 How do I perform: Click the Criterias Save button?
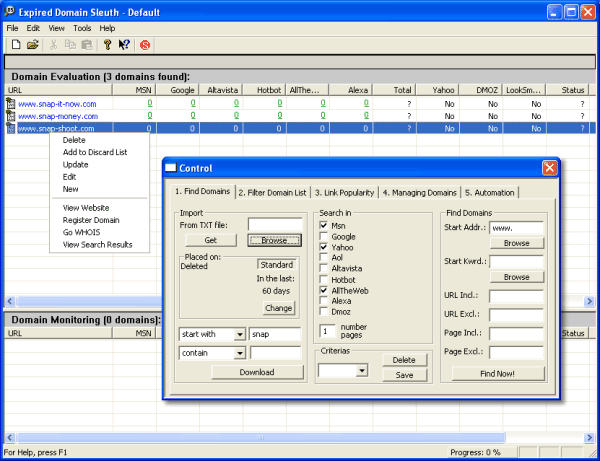(404, 375)
